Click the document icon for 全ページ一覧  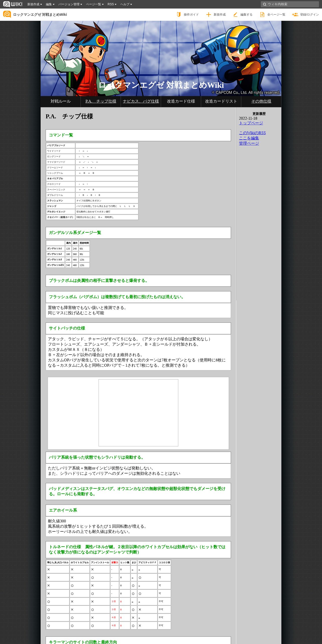tap(262, 15)
